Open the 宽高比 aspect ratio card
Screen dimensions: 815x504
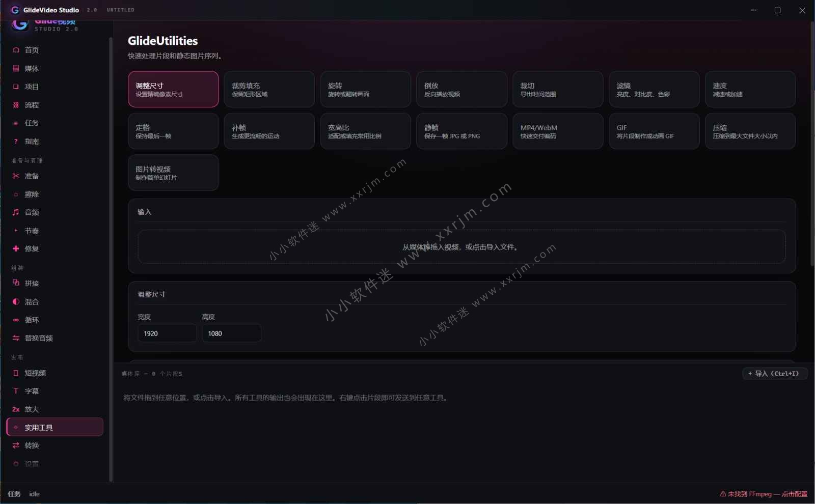[366, 131]
